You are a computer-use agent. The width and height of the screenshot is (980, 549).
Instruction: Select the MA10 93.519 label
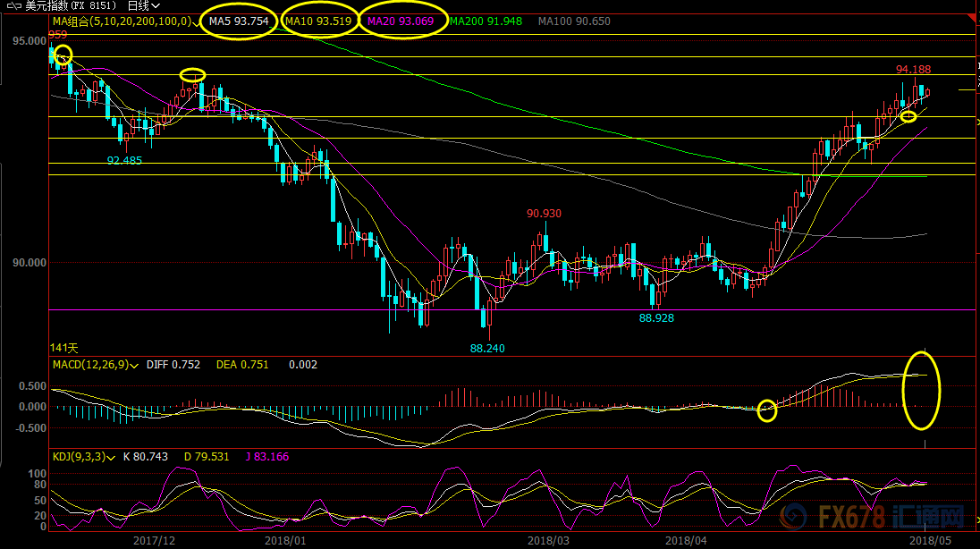[x=318, y=21]
